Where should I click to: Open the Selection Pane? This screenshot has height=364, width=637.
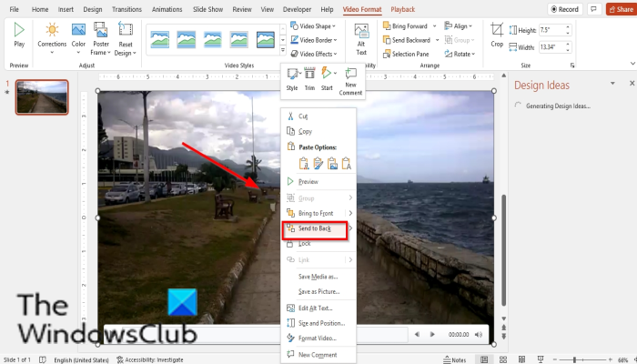pos(406,54)
